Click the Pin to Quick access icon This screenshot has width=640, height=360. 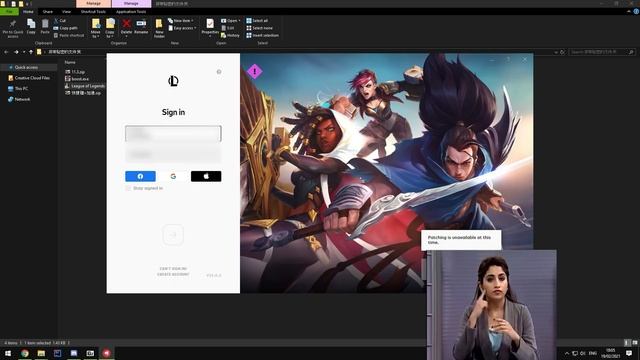point(13,24)
